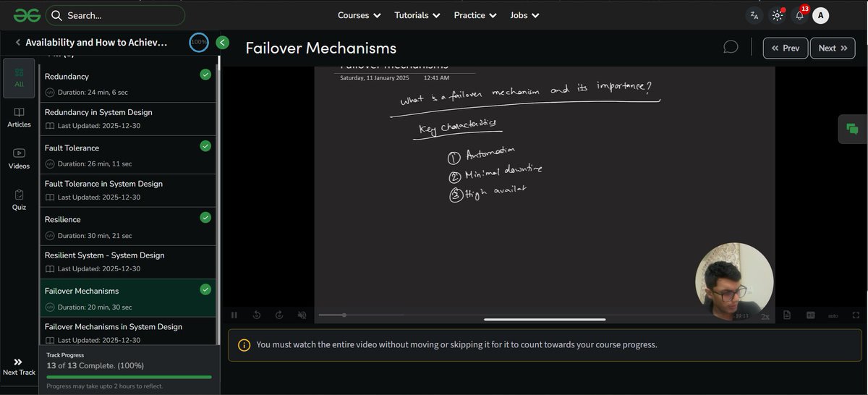The height and width of the screenshot is (395, 868).
Task: Click the Prev button
Action: pos(786,48)
